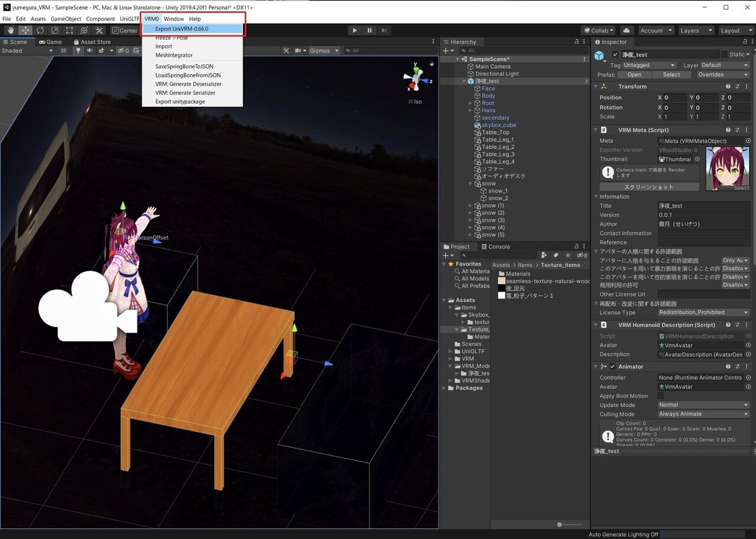Switch to the Game tab
Screen dimensions: 756x539
tap(50, 42)
